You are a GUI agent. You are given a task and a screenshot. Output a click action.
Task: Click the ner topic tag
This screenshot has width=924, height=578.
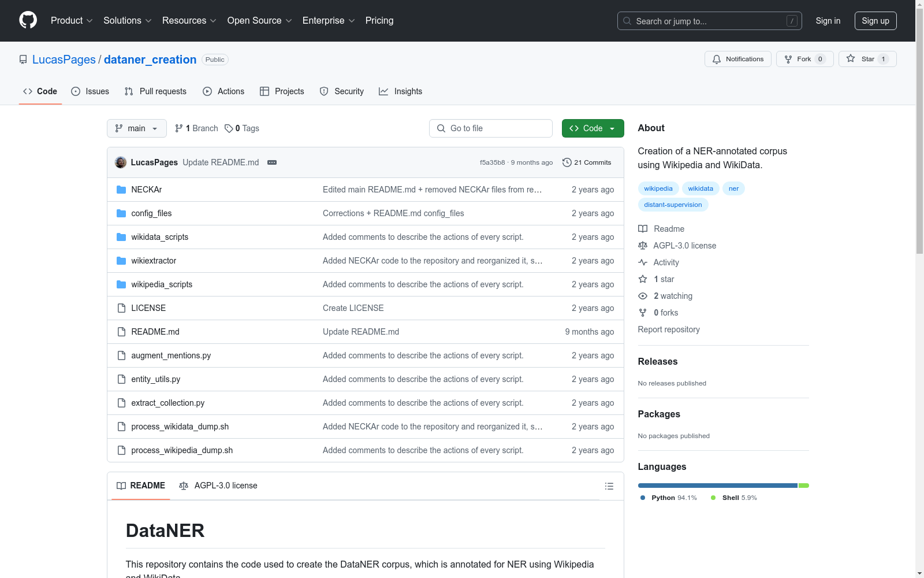(733, 188)
